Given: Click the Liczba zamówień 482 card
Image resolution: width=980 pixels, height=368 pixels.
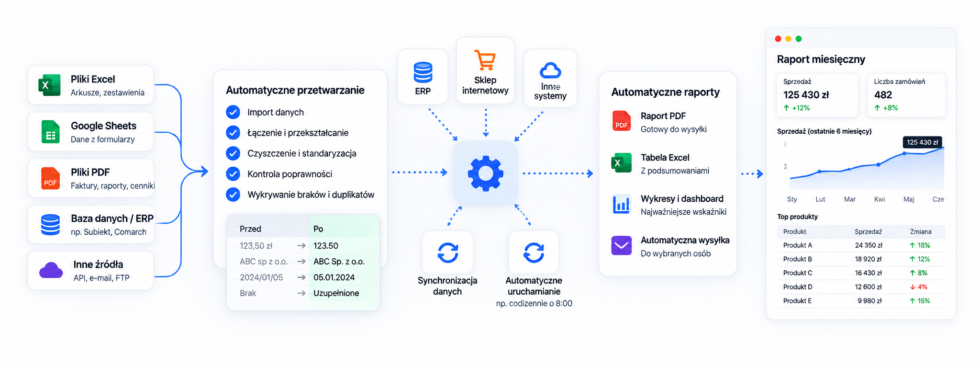Looking at the screenshot, I should click(906, 95).
